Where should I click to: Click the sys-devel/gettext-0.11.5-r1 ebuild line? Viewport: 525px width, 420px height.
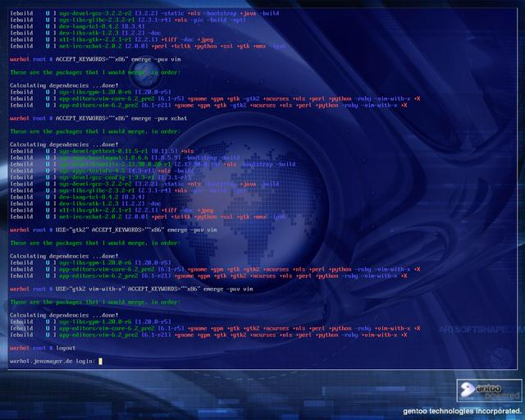pyautogui.click(x=102, y=151)
